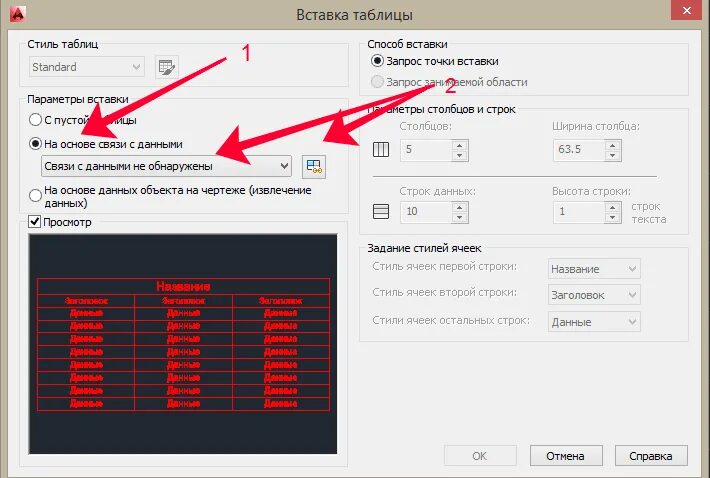The height and width of the screenshot is (478, 710).
Task: Click the columns icon beside Столбцов
Action: click(381, 149)
